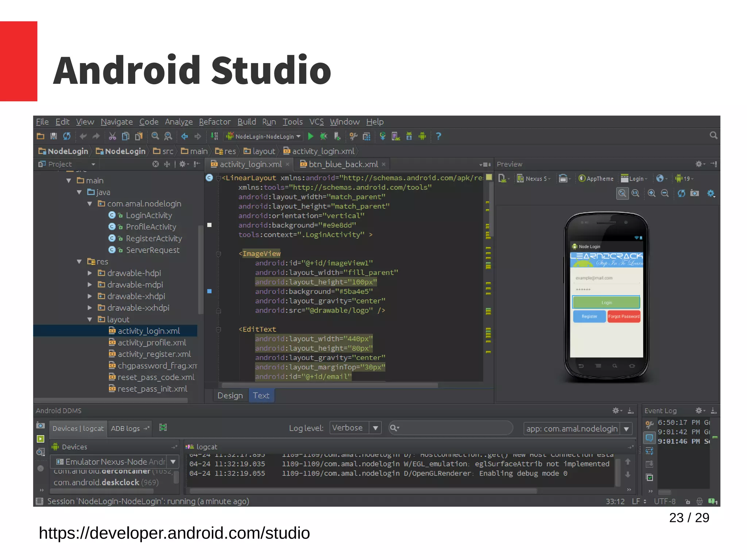Select the Text editor tab

(x=261, y=396)
